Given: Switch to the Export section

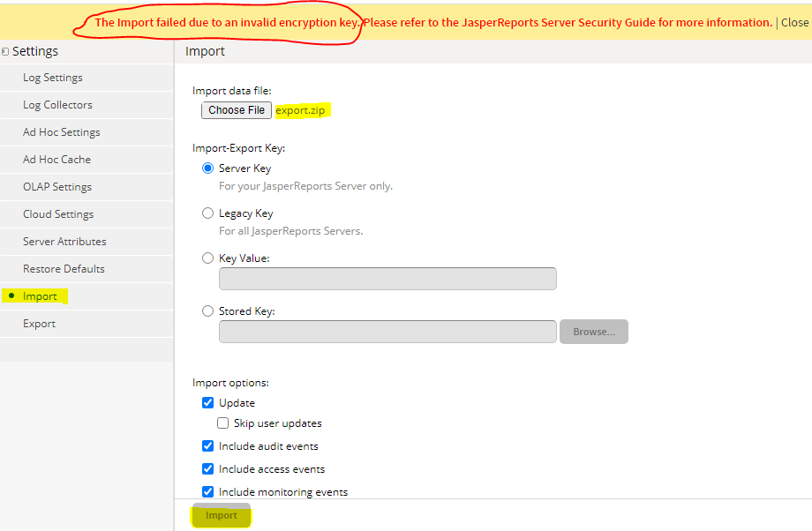Looking at the screenshot, I should (39, 323).
